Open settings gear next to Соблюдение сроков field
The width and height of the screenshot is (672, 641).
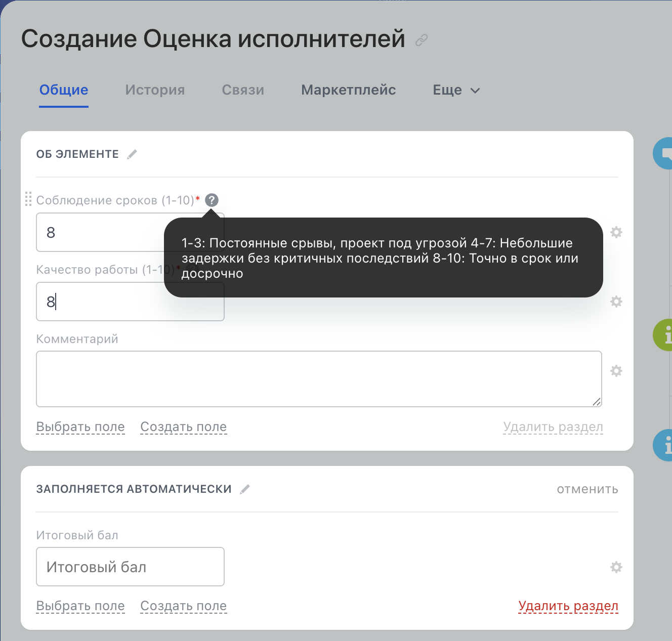(616, 232)
